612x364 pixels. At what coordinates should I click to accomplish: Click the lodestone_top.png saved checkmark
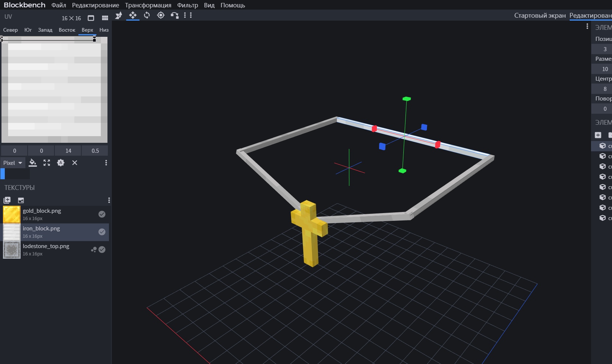point(102,250)
